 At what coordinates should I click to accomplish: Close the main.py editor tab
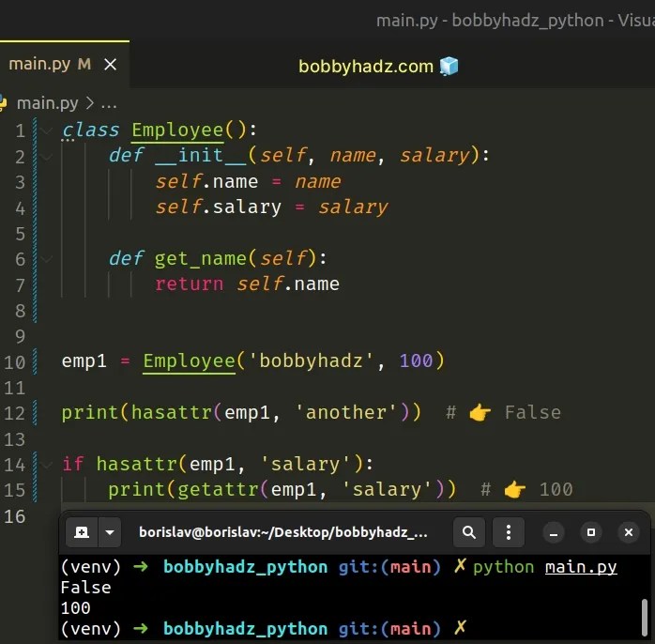pos(111,65)
